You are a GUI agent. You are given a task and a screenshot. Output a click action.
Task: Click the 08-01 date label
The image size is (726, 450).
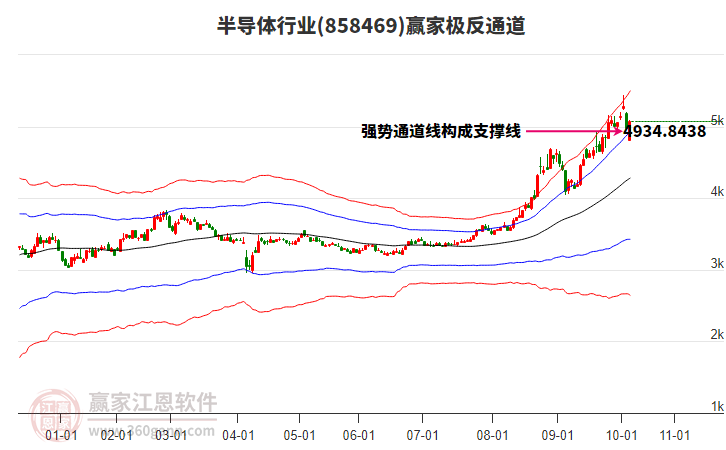click(x=492, y=436)
